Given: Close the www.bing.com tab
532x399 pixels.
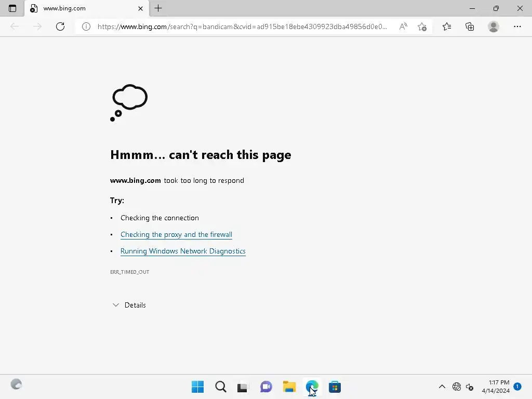Looking at the screenshot, I should pos(140,8).
